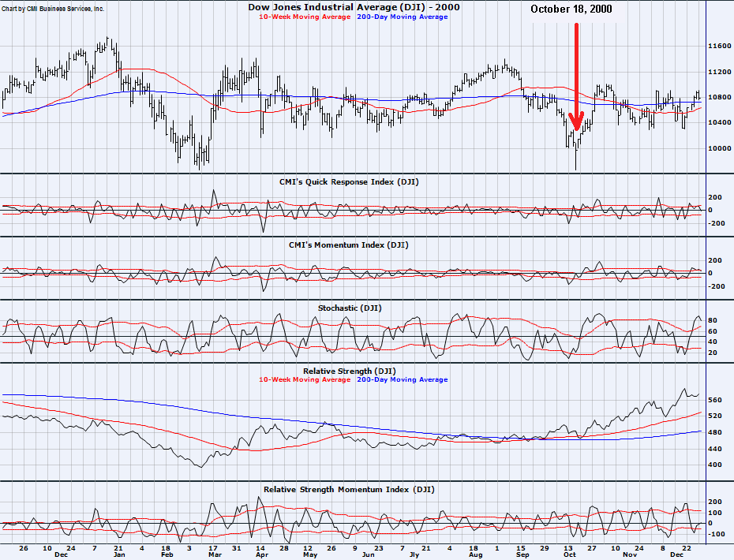Click the 14 date tick above Apr
The height and width of the screenshot is (560, 734).
[x=260, y=548]
